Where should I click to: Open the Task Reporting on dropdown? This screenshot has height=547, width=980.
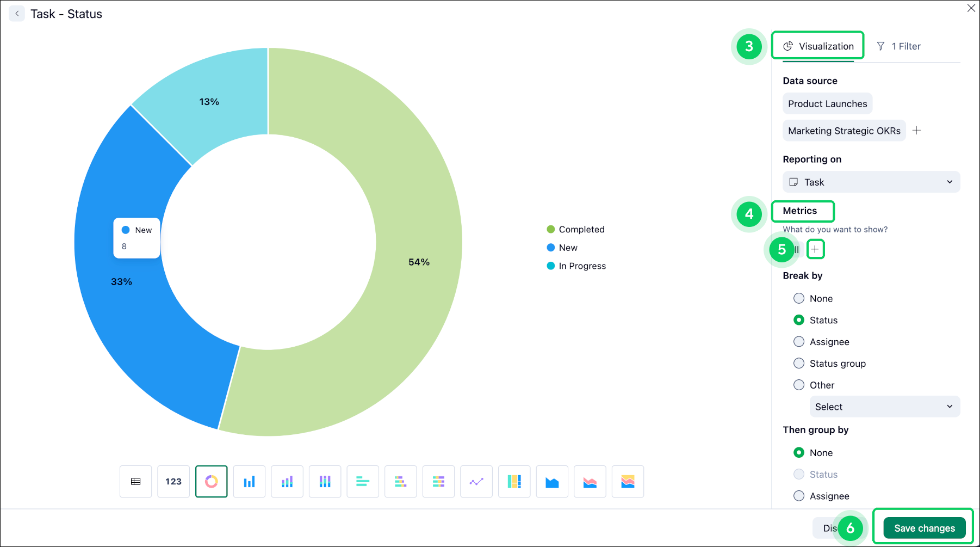tap(871, 182)
